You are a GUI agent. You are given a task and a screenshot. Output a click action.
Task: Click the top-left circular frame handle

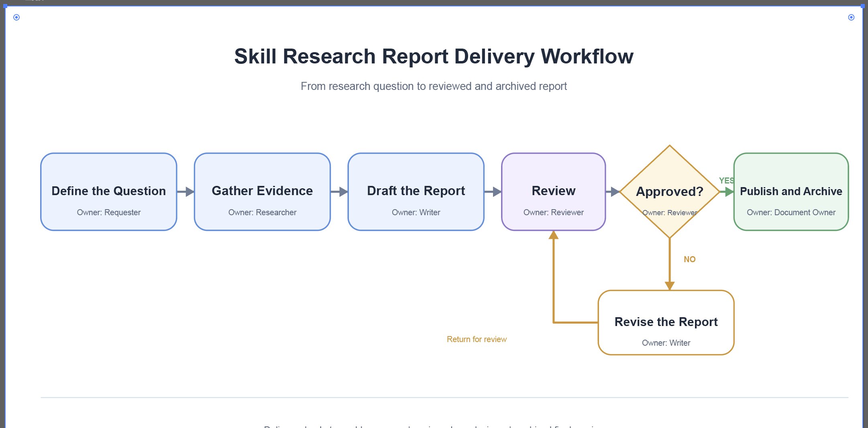point(16,17)
